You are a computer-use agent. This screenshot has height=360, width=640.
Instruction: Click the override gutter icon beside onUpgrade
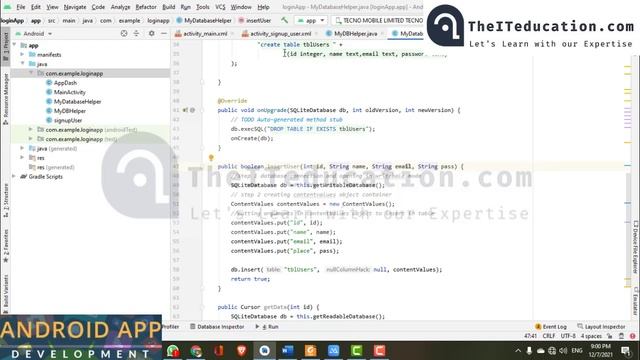[x=185, y=110]
